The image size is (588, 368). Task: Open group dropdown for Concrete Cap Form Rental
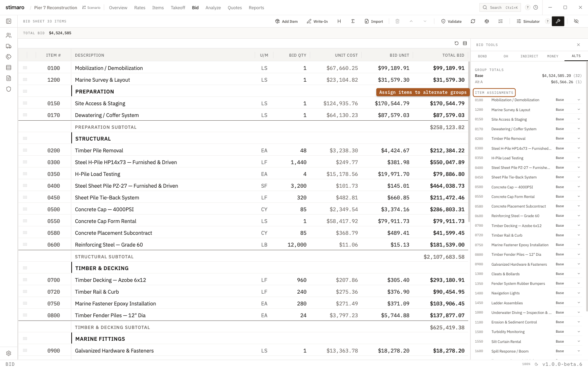click(568, 197)
